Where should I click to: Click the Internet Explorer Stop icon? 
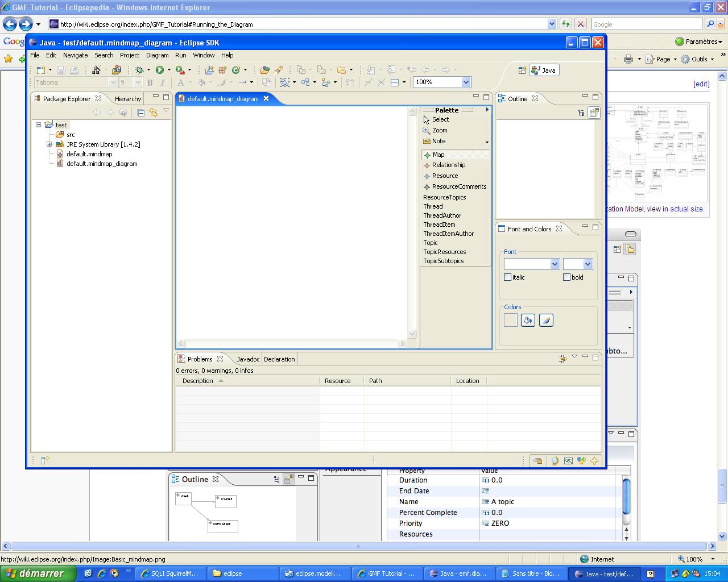(580, 24)
